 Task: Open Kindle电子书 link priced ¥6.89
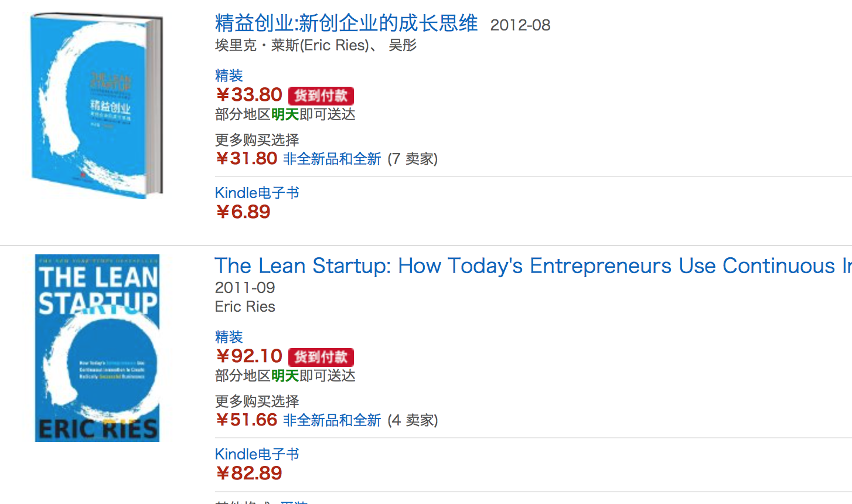(x=257, y=193)
